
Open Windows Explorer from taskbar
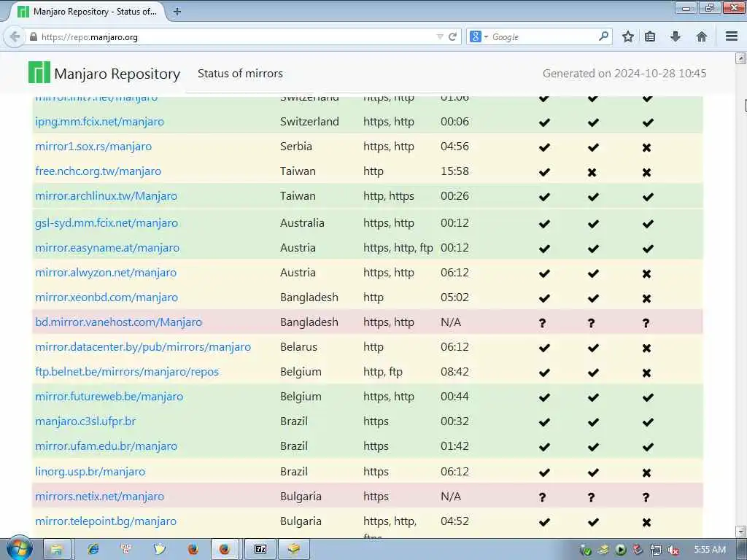[57, 550]
